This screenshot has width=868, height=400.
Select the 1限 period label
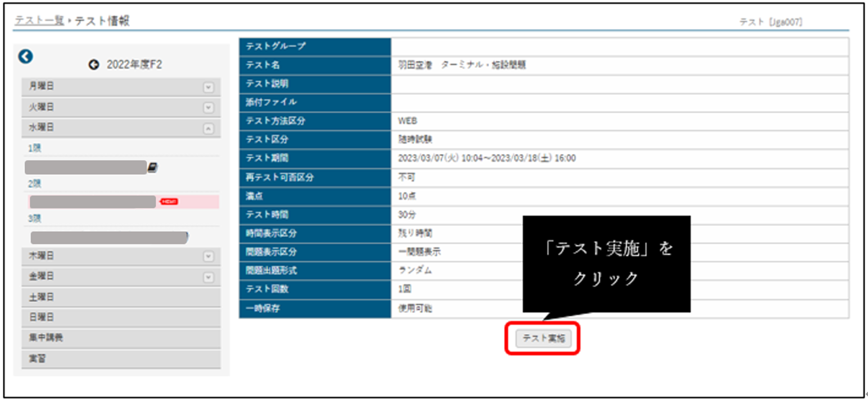pos(34,148)
